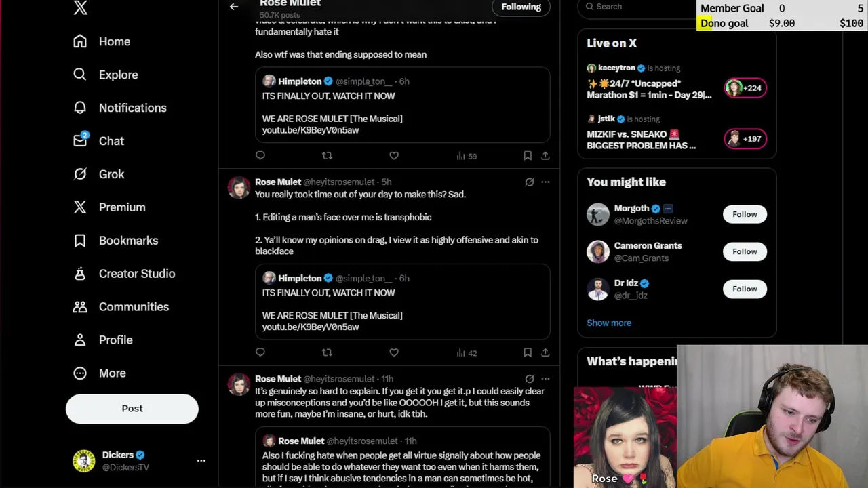
Task: Click the Grok icon above 5h post's menu
Action: 530,182
